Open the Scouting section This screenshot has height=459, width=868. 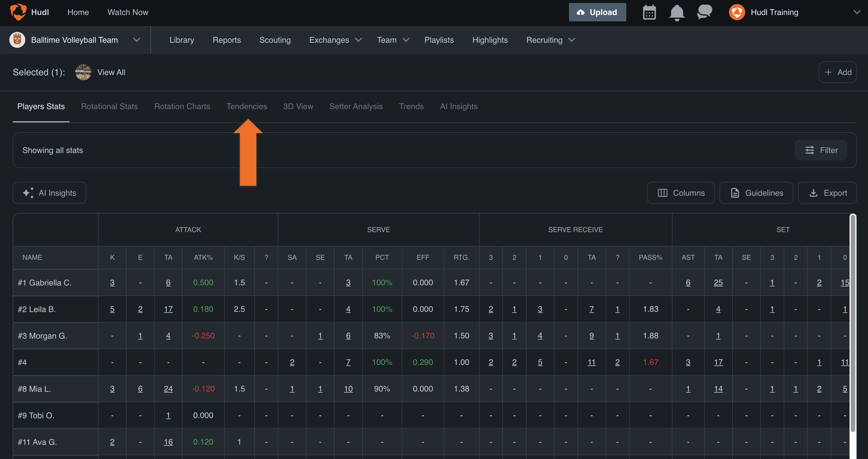[275, 40]
